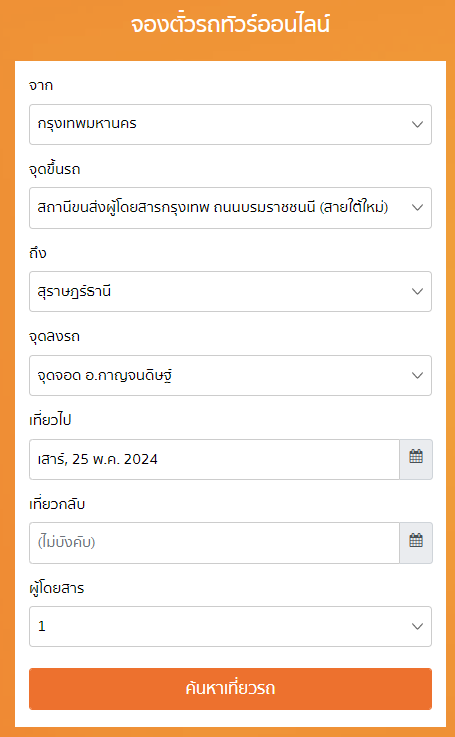Change destination province สุราษฎร์ธานี
Viewport: 455px width, 737px height.
point(230,291)
